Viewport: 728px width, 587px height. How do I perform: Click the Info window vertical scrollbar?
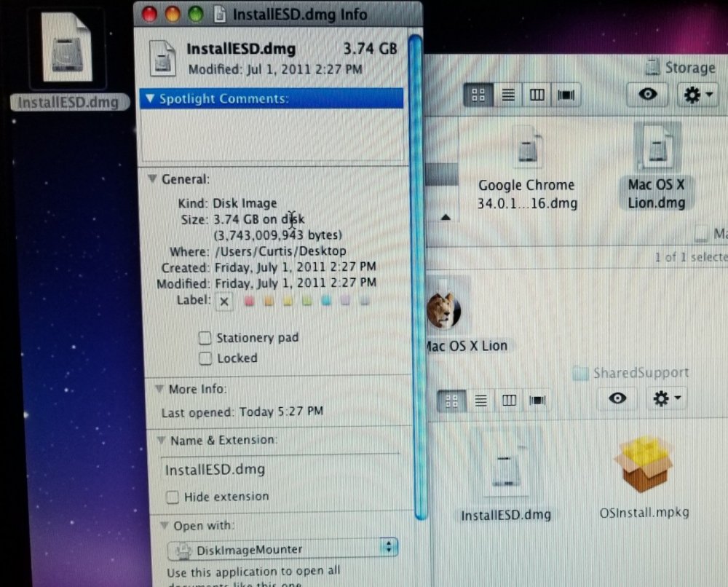point(418,276)
